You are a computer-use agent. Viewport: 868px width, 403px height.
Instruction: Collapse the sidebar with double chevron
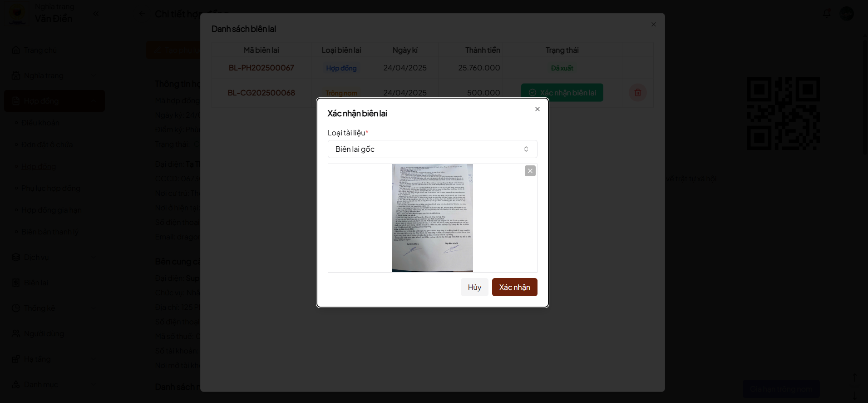(x=96, y=14)
